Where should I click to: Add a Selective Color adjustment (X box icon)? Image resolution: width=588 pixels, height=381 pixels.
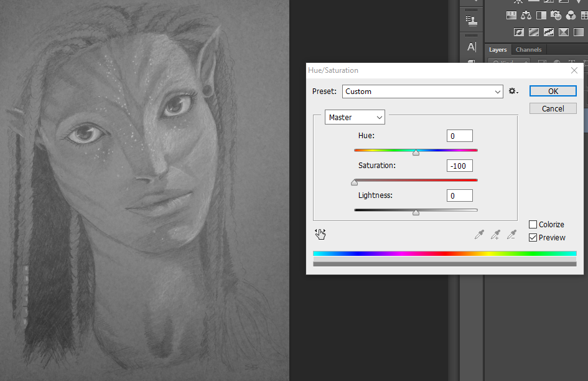(564, 32)
